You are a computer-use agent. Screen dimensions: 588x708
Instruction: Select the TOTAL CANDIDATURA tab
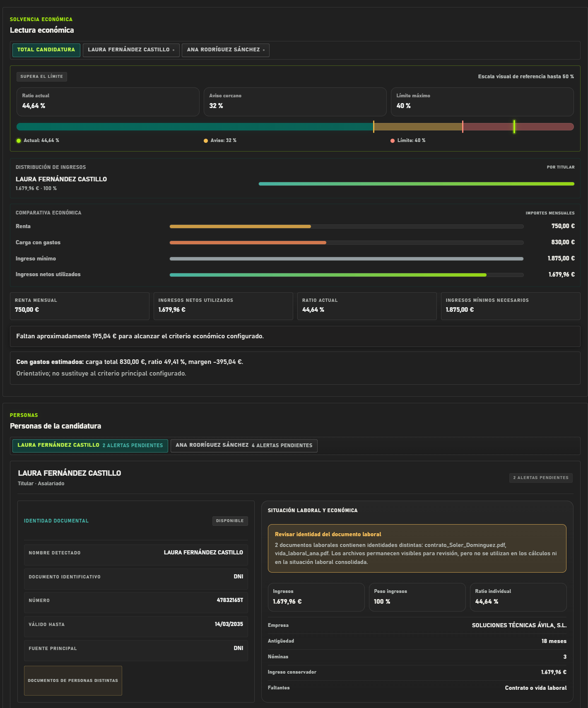pos(46,50)
